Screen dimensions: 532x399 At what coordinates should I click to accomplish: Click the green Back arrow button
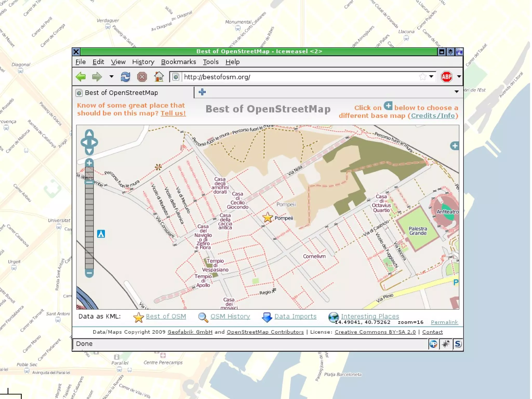(x=81, y=77)
